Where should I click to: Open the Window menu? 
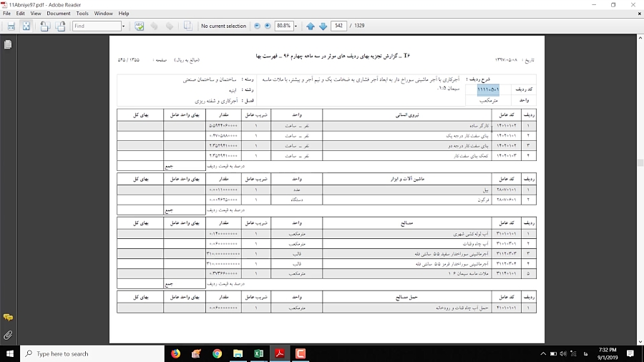(x=104, y=14)
